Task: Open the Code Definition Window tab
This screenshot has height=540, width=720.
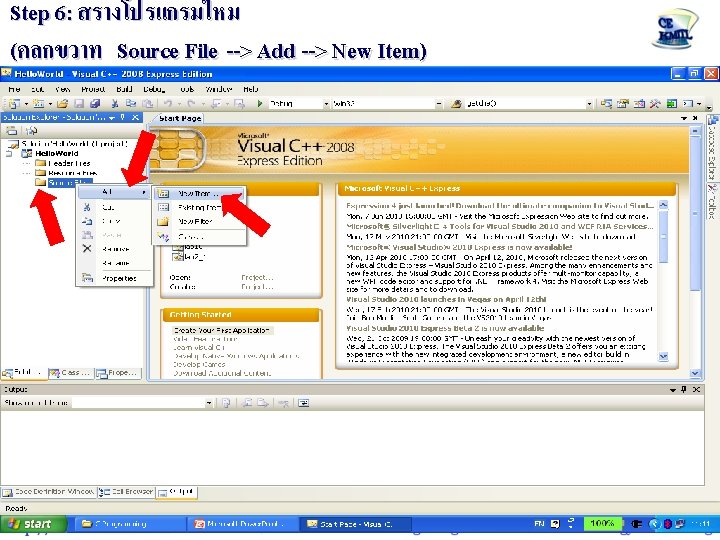Action: click(48, 492)
